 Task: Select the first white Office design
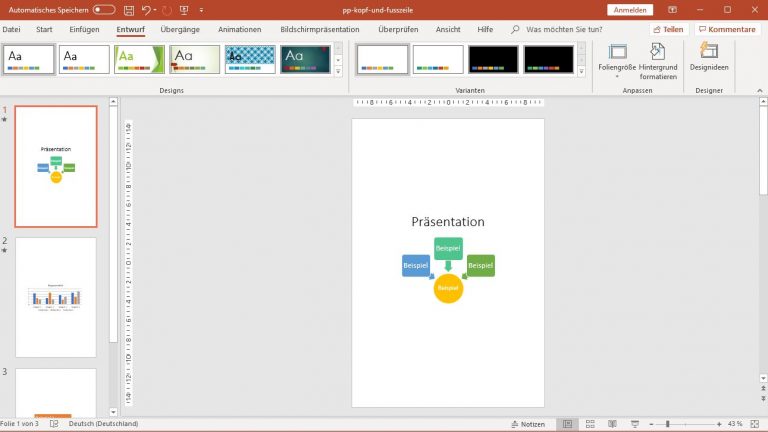tap(29, 59)
